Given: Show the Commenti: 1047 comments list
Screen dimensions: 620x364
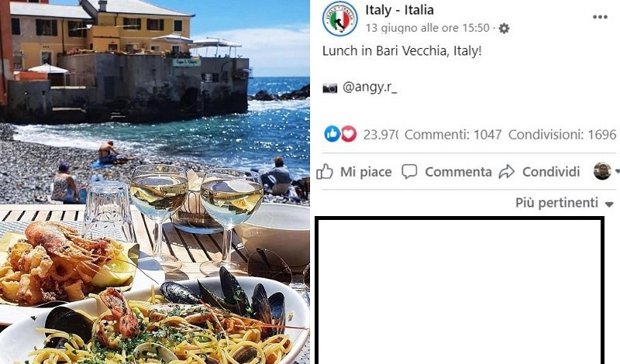Looking at the screenshot, I should pyautogui.click(x=453, y=135).
